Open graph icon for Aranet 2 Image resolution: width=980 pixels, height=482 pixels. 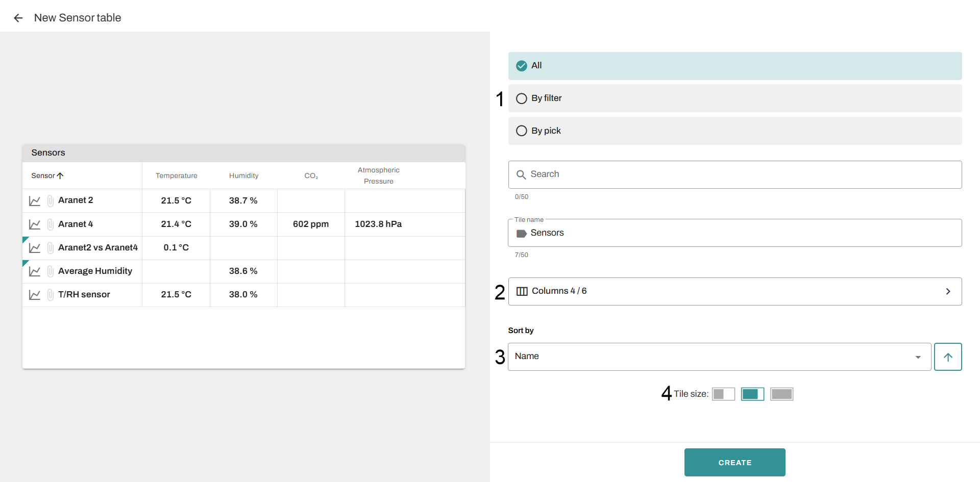[x=35, y=201]
